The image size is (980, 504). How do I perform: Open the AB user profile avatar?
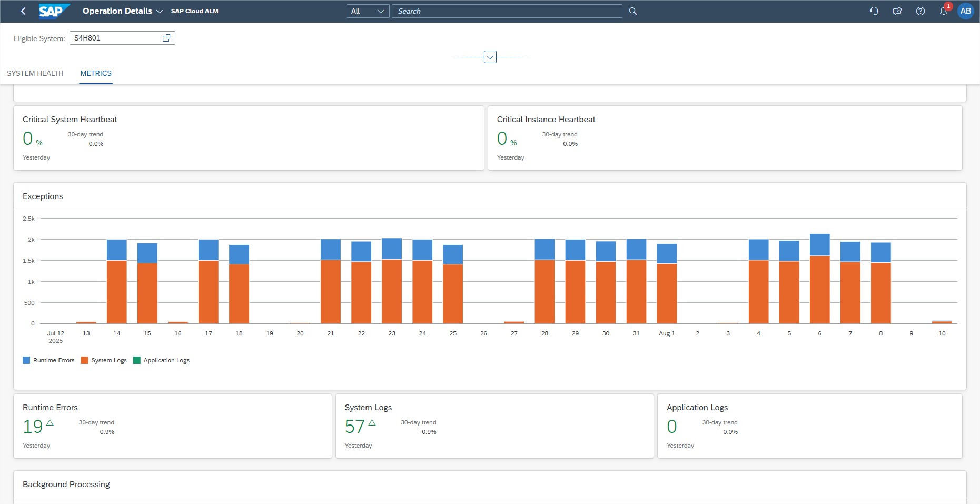pyautogui.click(x=966, y=11)
